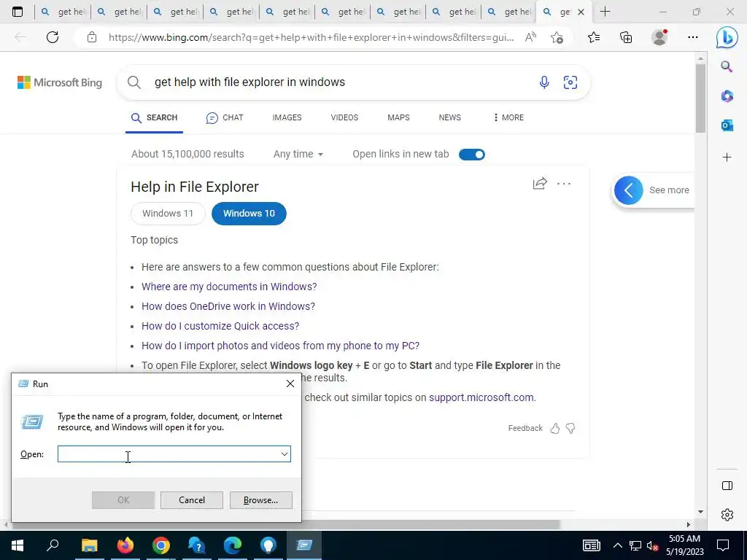Open import photos and videos link
Image resolution: width=747 pixels, height=560 pixels.
[280, 346]
